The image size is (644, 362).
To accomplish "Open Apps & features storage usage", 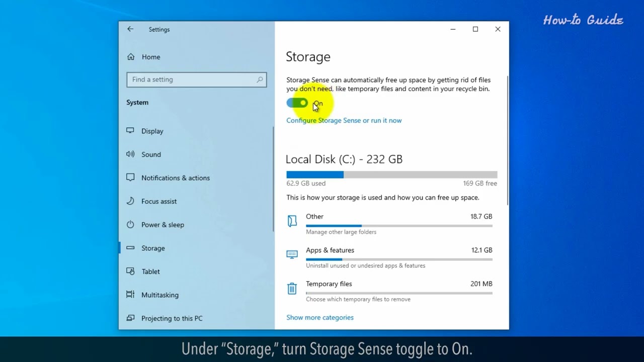I will point(390,257).
